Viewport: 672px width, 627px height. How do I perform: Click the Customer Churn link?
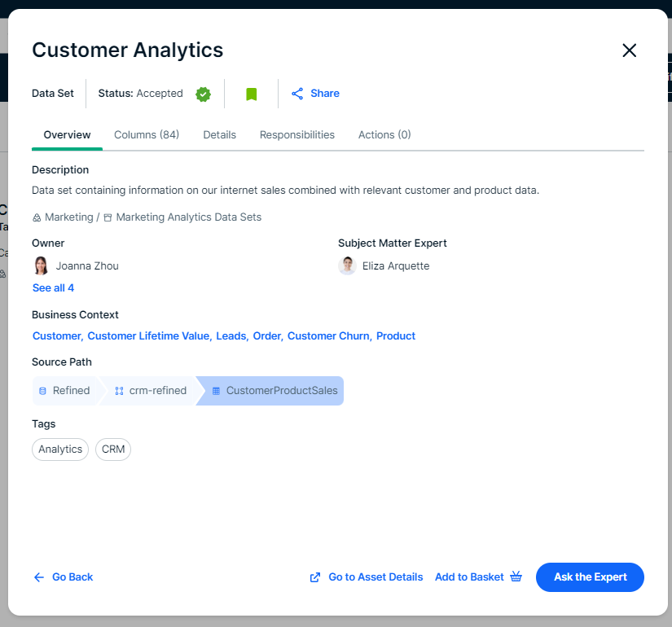click(x=328, y=336)
